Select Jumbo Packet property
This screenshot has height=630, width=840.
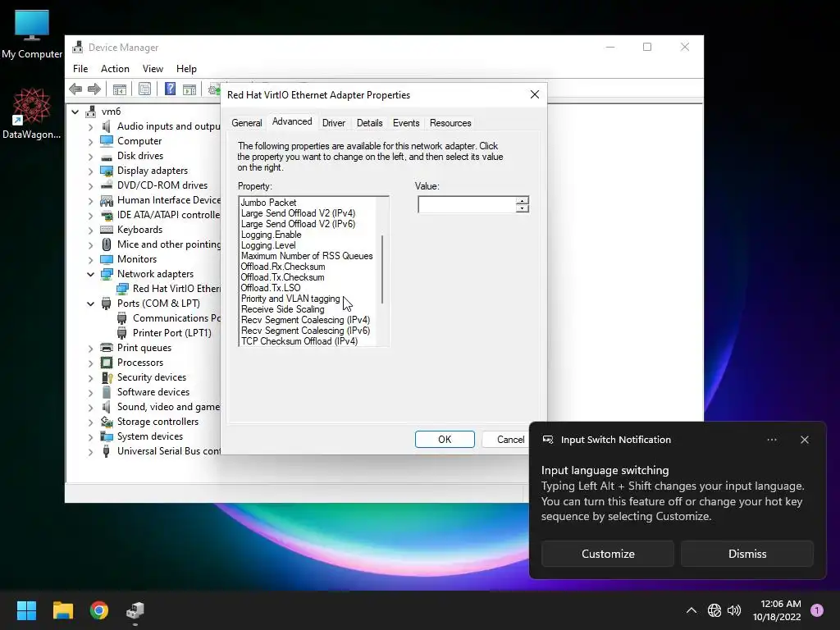[268, 203]
